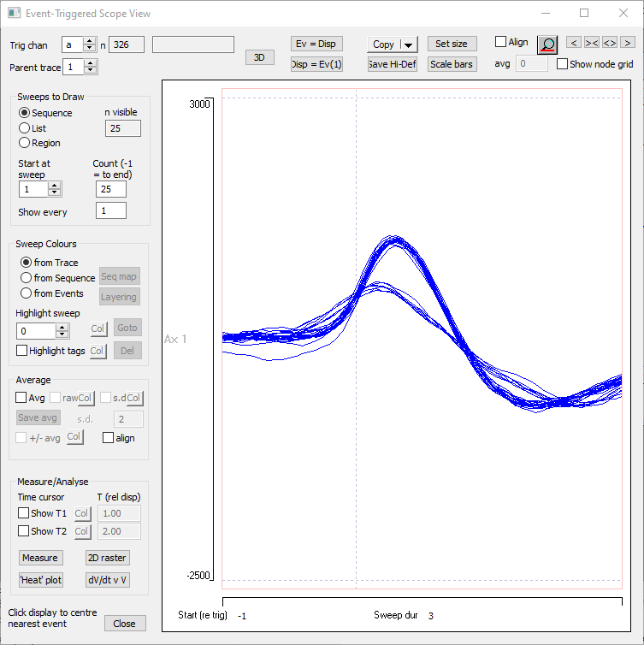The width and height of the screenshot is (644, 645).
Task: Increment the Parent trace spinner
Action: (x=91, y=62)
